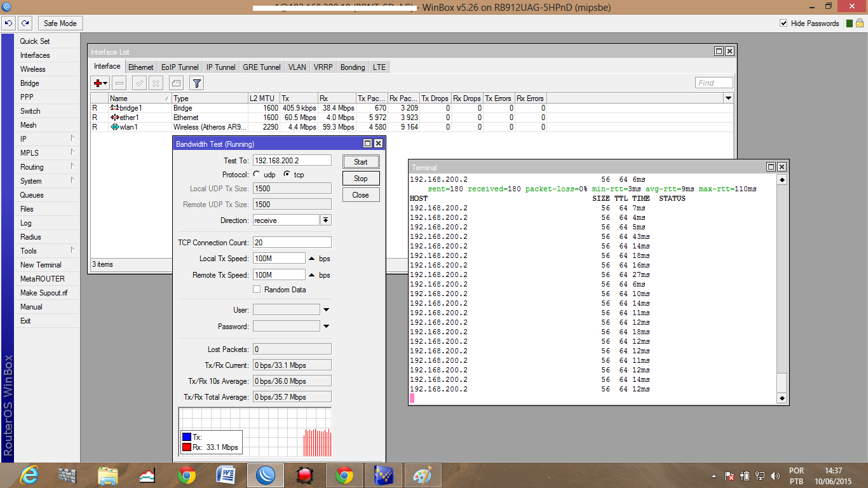Click the Local Tx Speed field
The width and height of the screenshot is (868, 488).
(x=279, y=259)
